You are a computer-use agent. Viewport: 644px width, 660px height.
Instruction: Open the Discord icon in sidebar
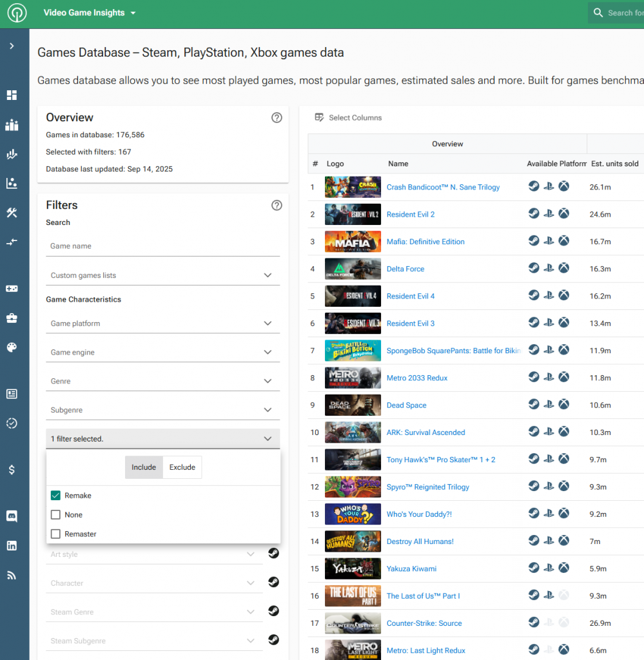click(x=12, y=516)
